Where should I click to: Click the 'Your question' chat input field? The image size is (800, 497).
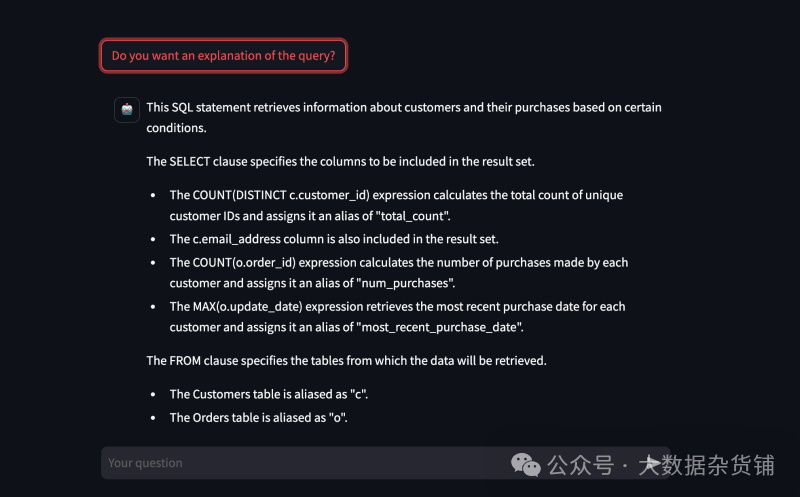point(300,463)
